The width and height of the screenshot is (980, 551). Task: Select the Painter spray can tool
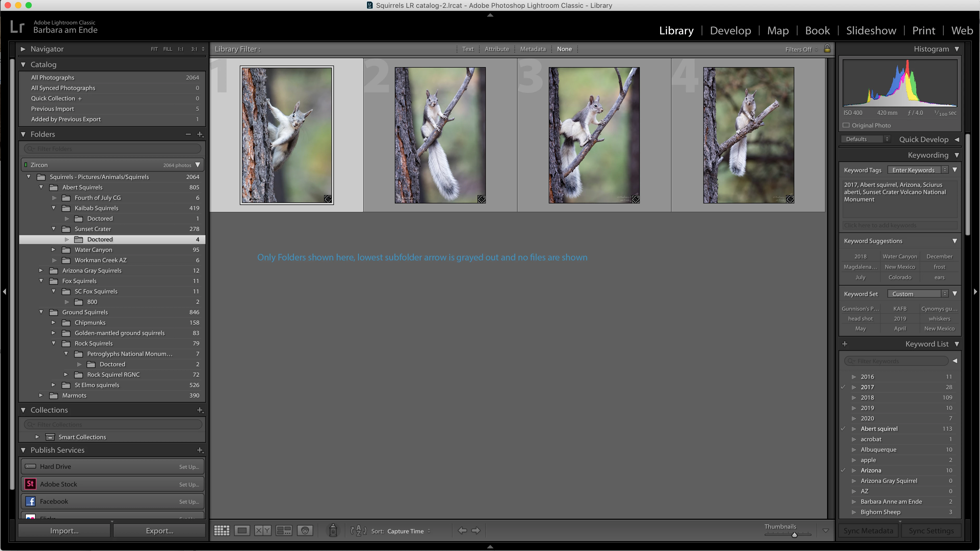tap(333, 530)
